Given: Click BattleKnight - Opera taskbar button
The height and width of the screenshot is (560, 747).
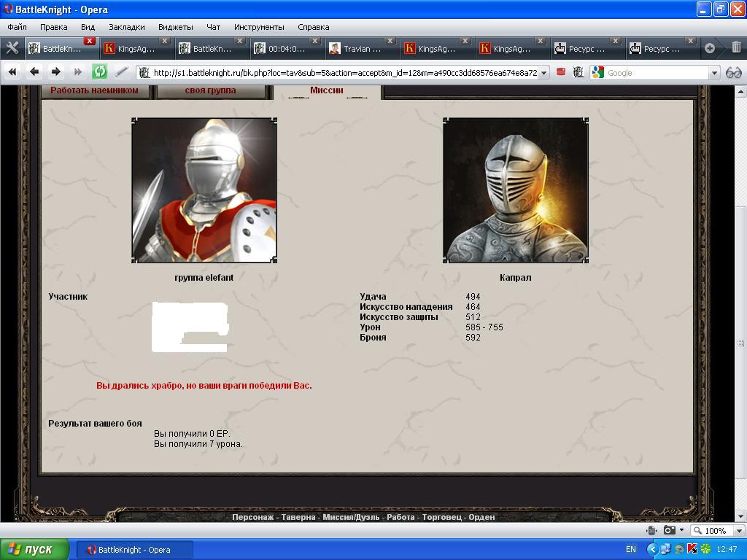Looking at the screenshot, I should click(134, 550).
